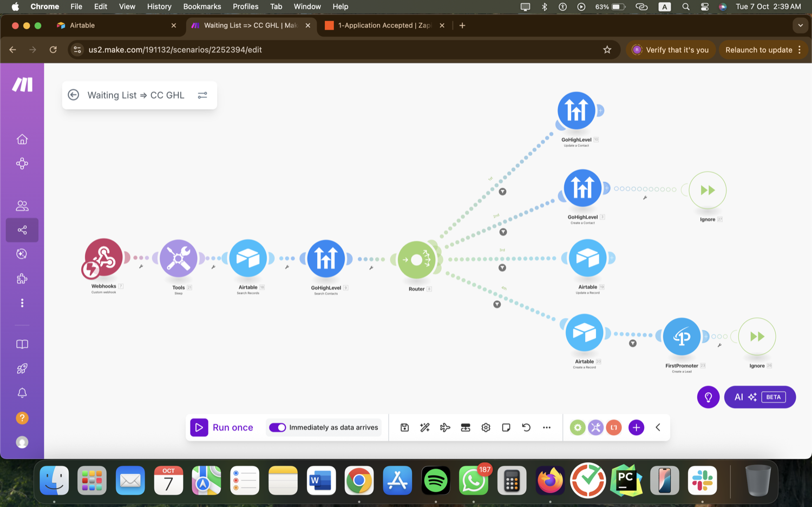Image resolution: width=812 pixels, height=507 pixels.
Task: Click the lightning instant trigger badge on Webhooks
Action: tap(90, 269)
